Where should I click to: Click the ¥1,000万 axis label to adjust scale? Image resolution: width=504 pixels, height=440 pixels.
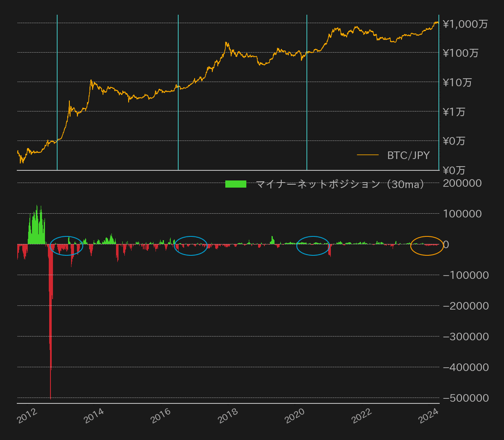pyautogui.click(x=466, y=24)
